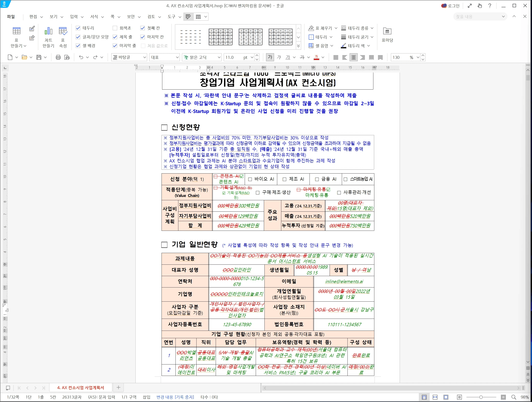The width and height of the screenshot is (532, 402).
Task: Click the new document tab plus button
Action: 118,387
